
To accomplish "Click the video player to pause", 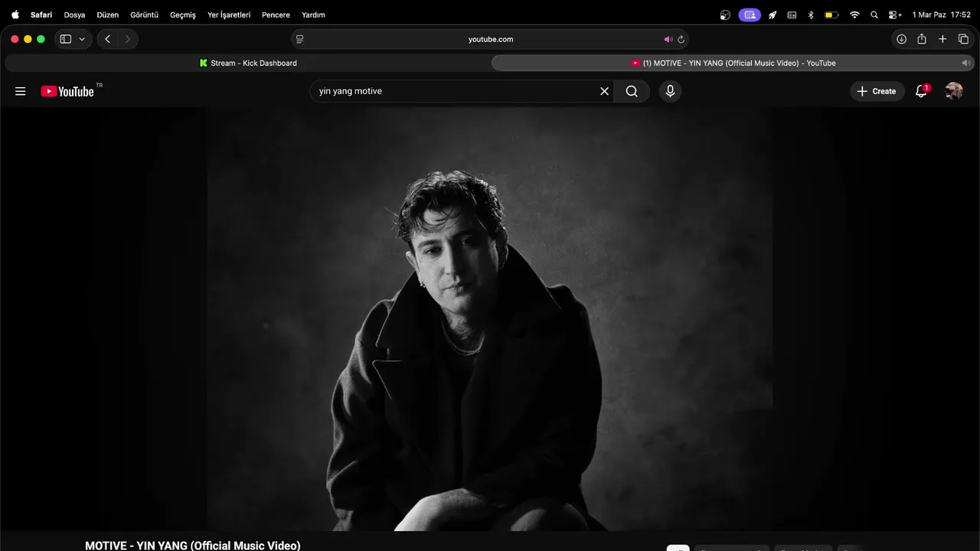I will [x=490, y=318].
